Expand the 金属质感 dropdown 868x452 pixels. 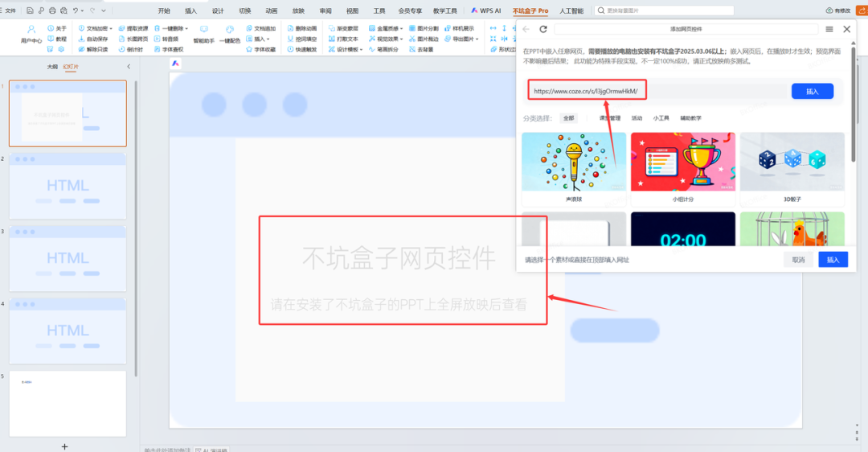pyautogui.click(x=401, y=28)
